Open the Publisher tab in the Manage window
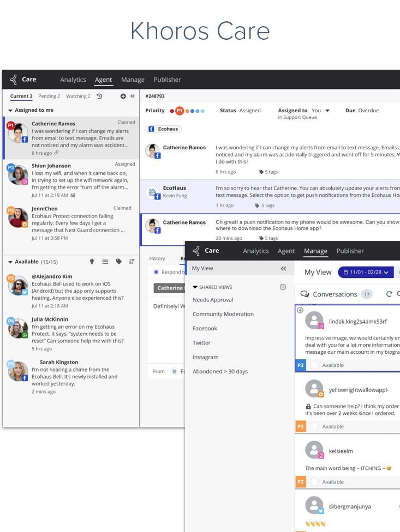This screenshot has width=400, height=532. pyautogui.click(x=350, y=251)
